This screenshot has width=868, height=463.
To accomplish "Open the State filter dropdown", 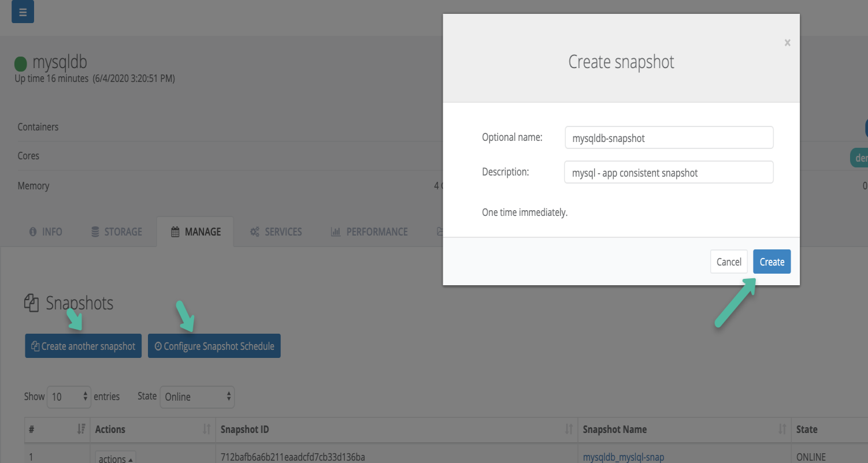I will click(197, 397).
